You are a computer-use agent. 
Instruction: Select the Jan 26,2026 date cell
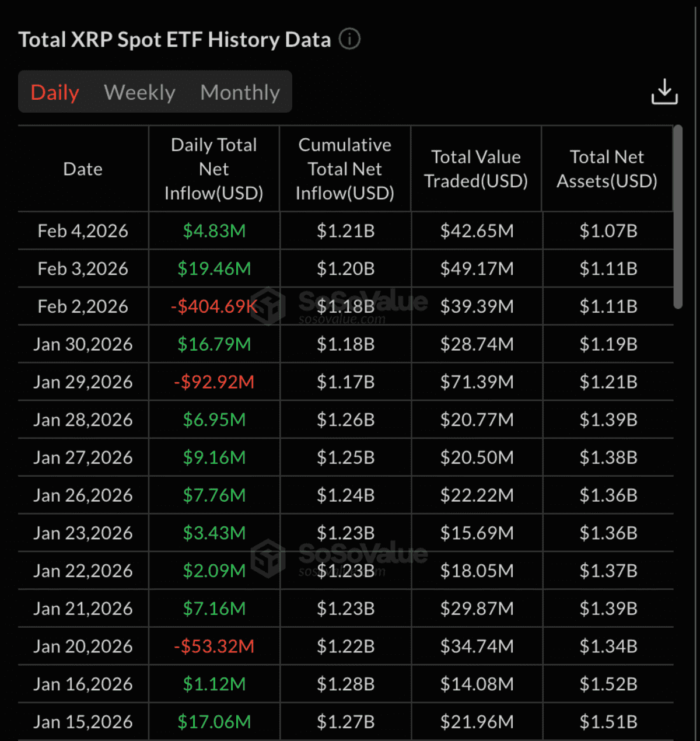[x=83, y=495]
